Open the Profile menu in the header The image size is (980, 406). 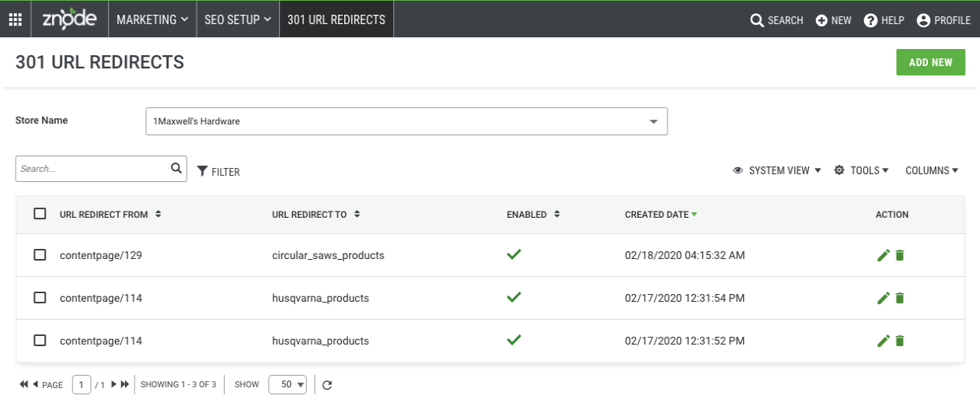pyautogui.click(x=943, y=20)
